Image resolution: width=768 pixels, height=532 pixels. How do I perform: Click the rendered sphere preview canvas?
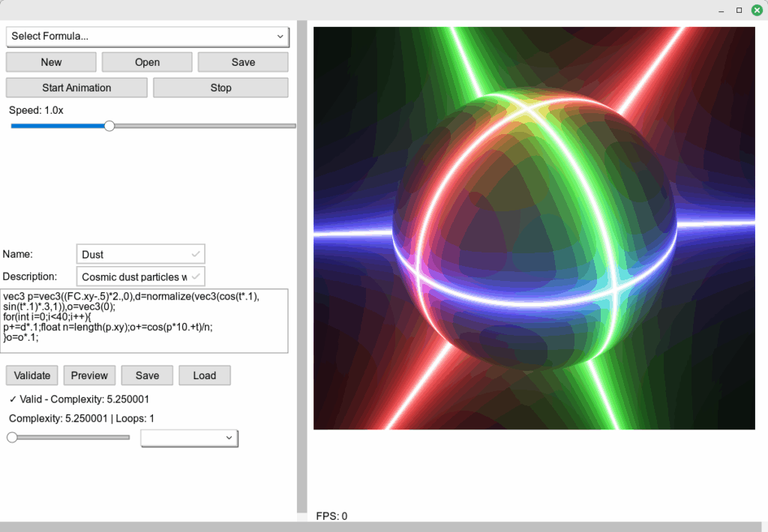[534, 229]
